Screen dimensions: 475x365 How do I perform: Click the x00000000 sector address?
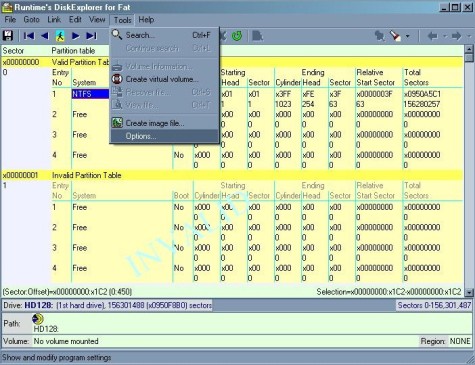tap(21, 62)
